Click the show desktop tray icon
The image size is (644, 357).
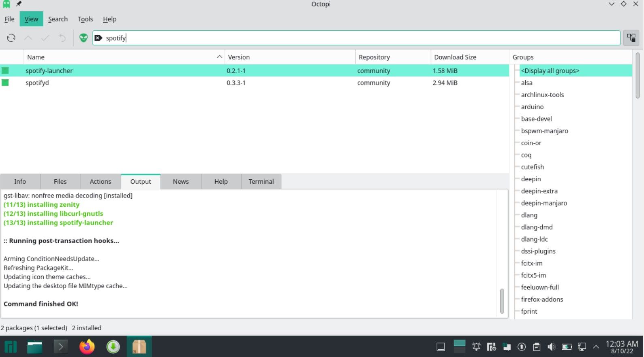(x=441, y=347)
